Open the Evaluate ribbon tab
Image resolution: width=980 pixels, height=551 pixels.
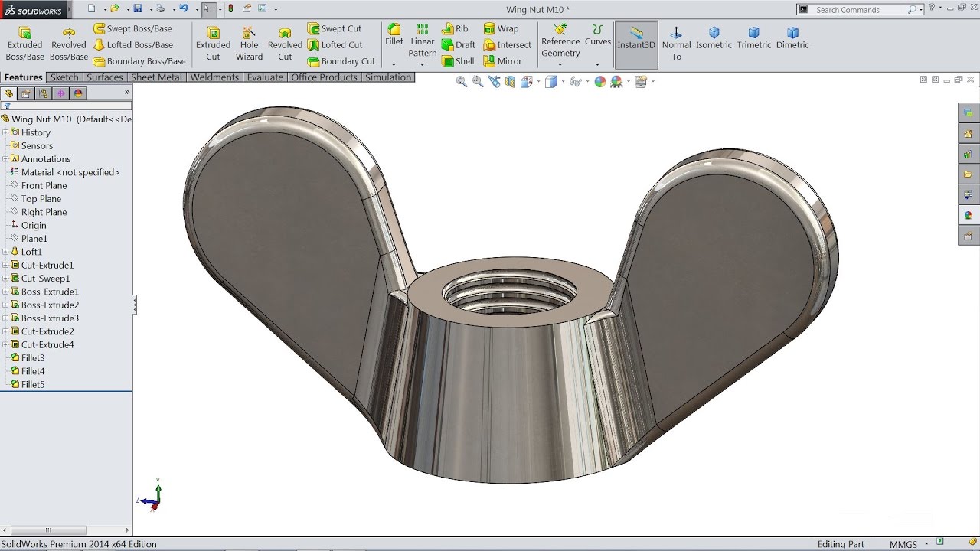click(x=265, y=77)
